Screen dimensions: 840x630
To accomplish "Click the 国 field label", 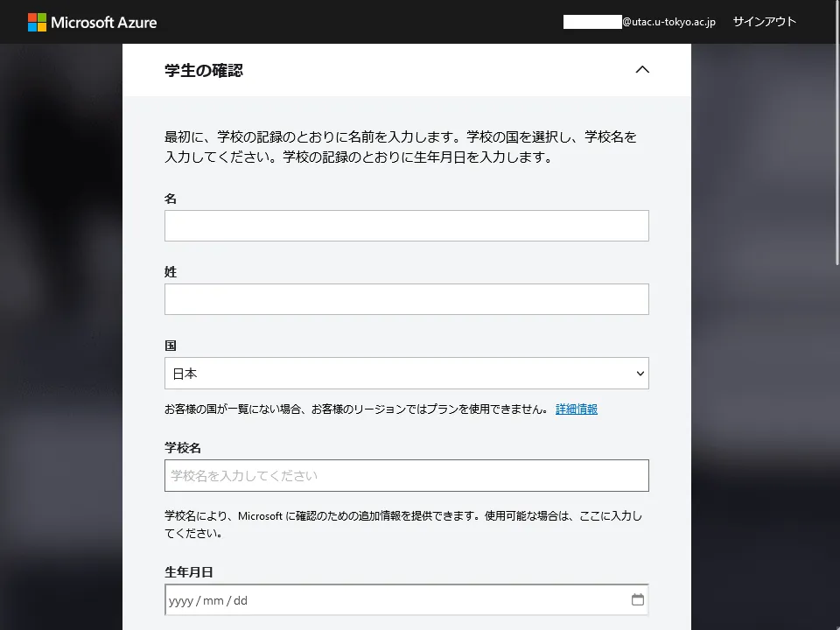I will (x=171, y=346).
